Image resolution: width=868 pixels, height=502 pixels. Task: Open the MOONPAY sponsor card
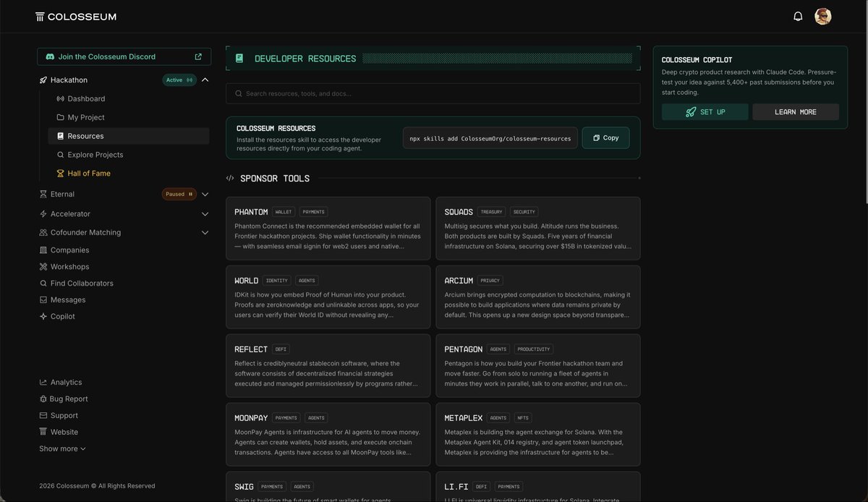[x=328, y=435]
